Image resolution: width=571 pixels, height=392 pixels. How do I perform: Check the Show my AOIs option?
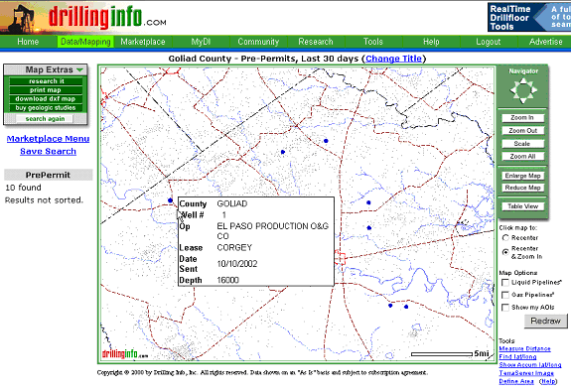(505, 308)
